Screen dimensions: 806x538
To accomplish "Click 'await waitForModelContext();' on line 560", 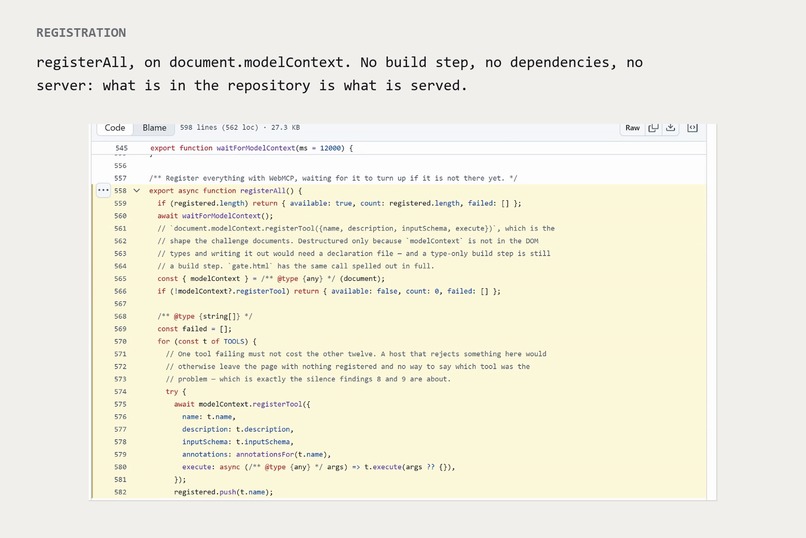I will click(215, 216).
